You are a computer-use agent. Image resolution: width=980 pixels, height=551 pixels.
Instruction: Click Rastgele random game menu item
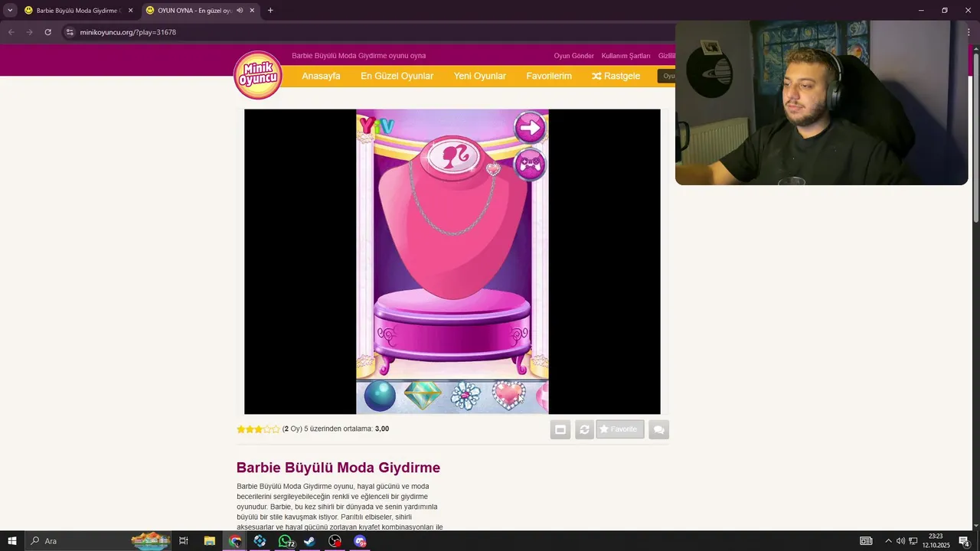point(616,76)
